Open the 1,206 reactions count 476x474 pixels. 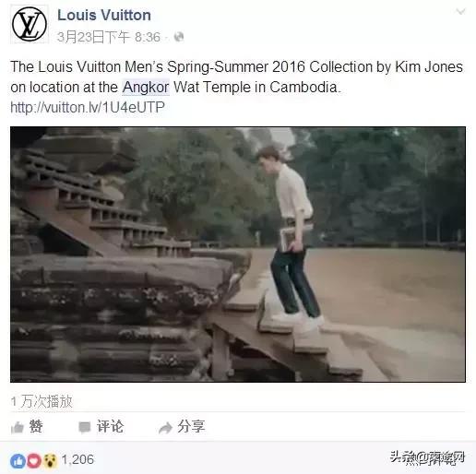pos(77,459)
